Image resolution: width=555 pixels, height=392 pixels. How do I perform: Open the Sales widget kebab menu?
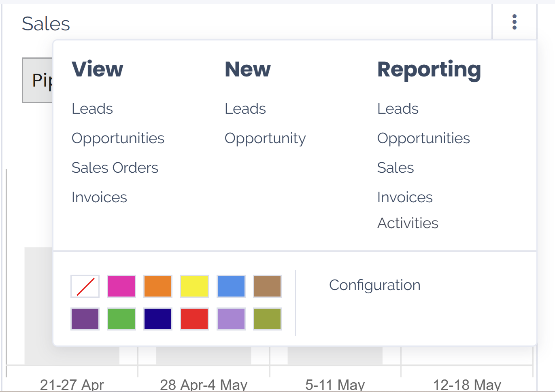[514, 22]
